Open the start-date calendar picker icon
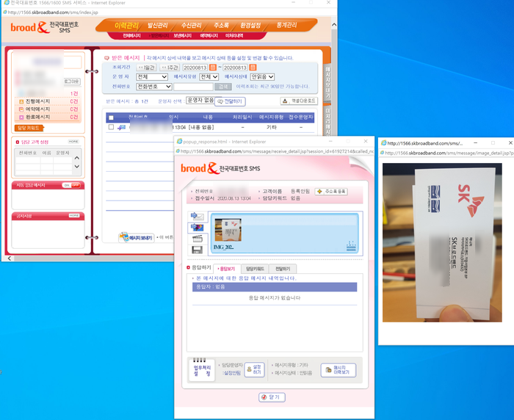Image resolution: width=514 pixels, height=420 pixels. click(x=212, y=68)
